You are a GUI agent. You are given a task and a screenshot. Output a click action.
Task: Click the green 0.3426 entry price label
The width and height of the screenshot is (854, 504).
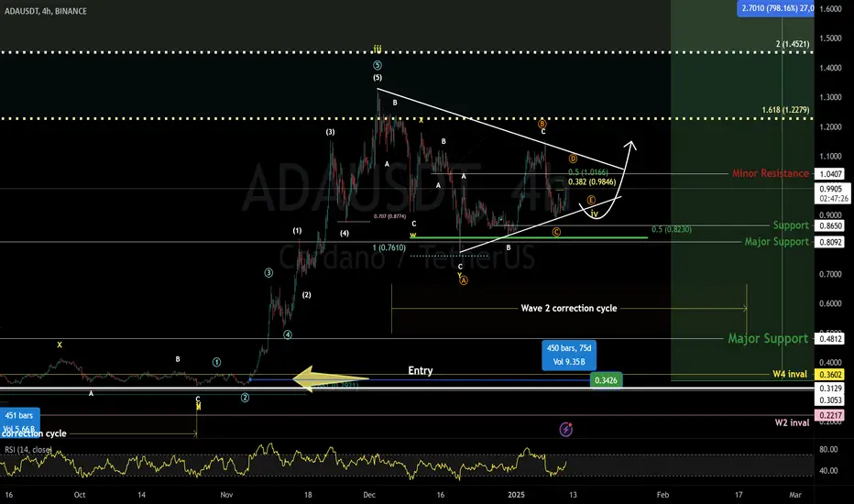tap(606, 380)
